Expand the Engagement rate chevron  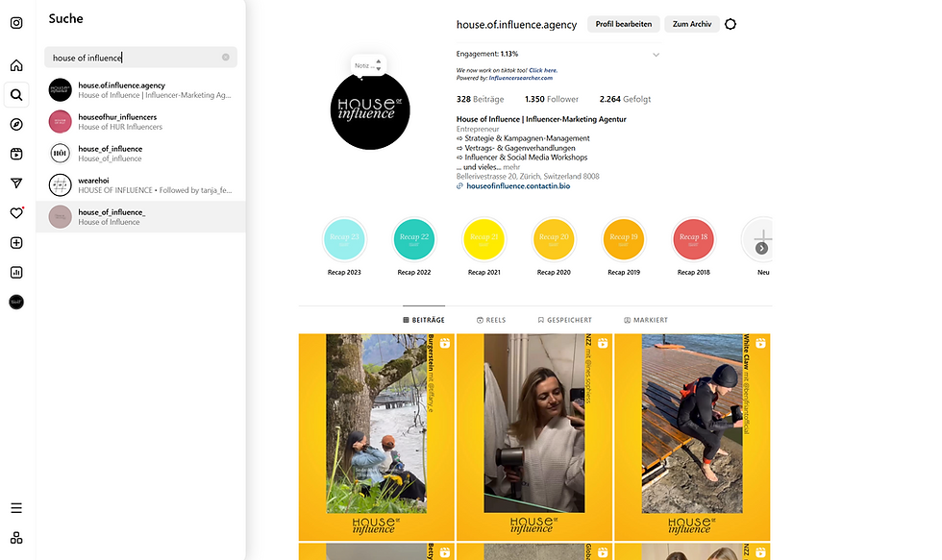(656, 55)
